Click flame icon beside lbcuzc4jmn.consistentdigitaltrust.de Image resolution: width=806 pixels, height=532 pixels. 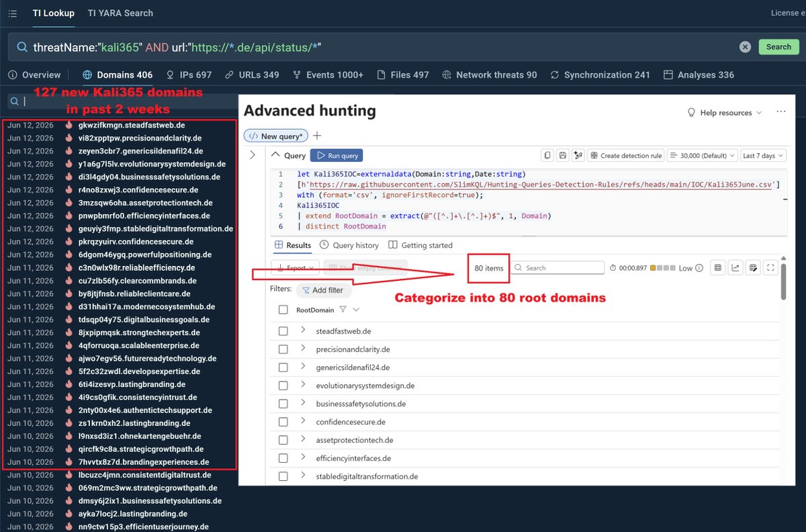69,475
